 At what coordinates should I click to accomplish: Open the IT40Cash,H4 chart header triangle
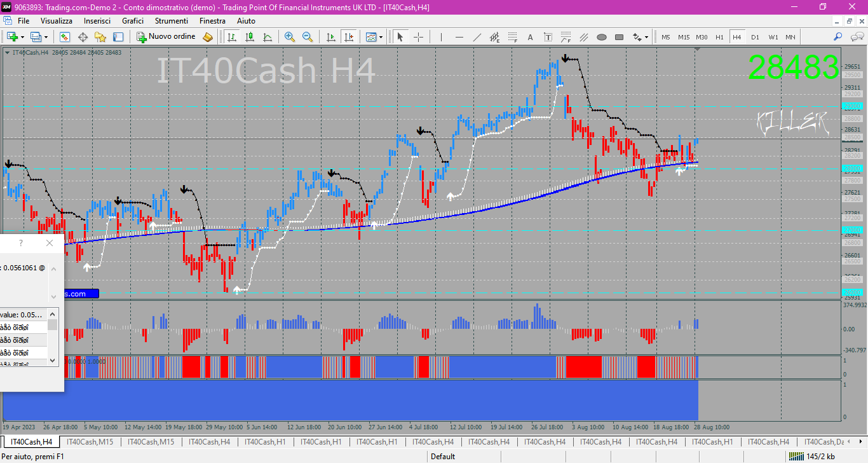click(x=7, y=53)
